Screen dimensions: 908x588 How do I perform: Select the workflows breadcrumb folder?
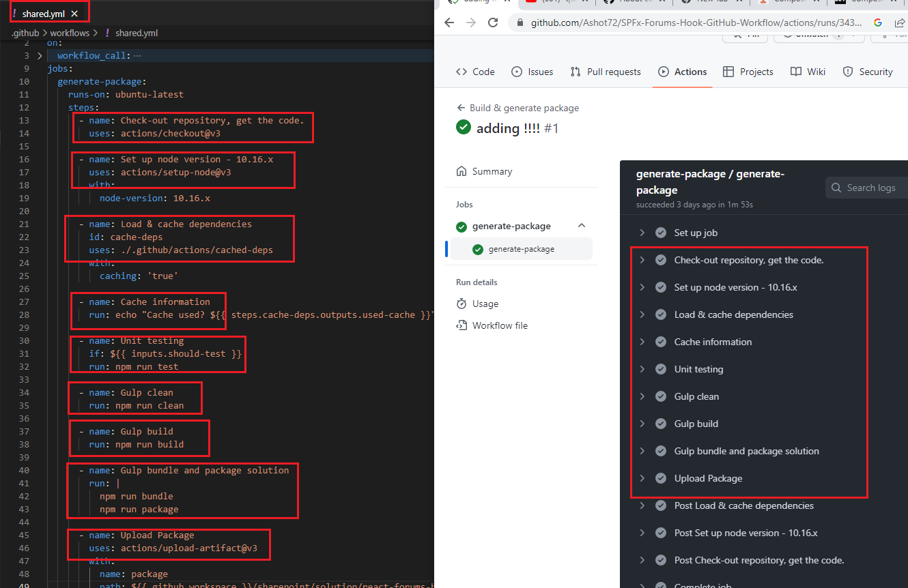(x=70, y=33)
